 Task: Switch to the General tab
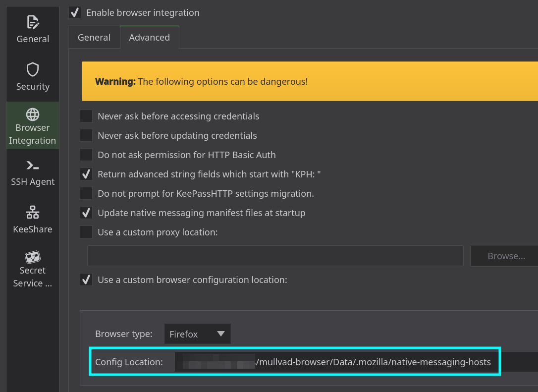pos(94,38)
